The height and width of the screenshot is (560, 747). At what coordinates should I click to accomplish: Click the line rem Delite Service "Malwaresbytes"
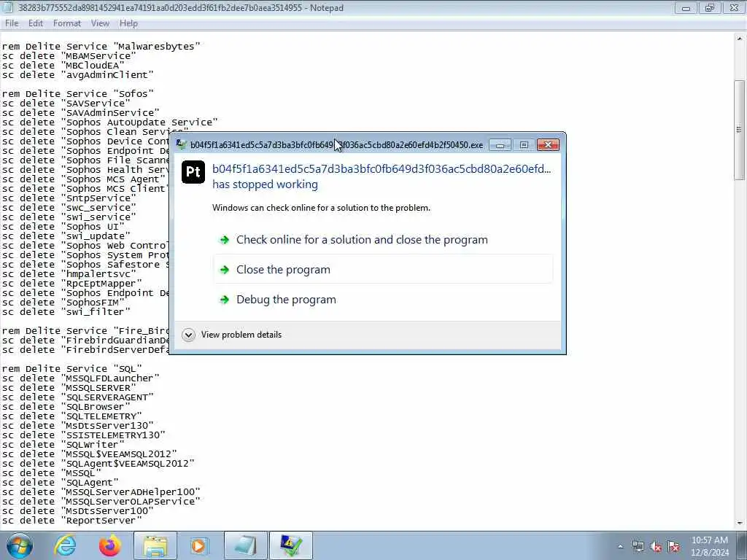pos(101,46)
